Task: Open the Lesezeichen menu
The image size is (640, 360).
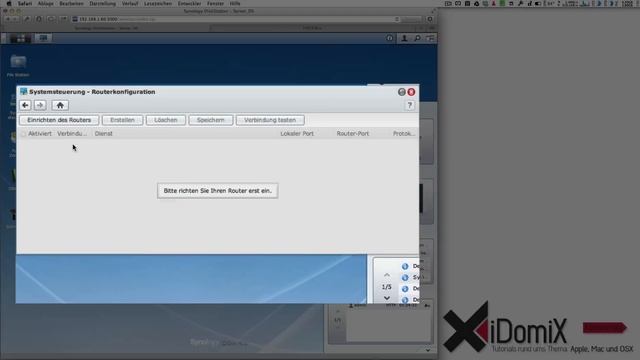Action: [x=158, y=3]
